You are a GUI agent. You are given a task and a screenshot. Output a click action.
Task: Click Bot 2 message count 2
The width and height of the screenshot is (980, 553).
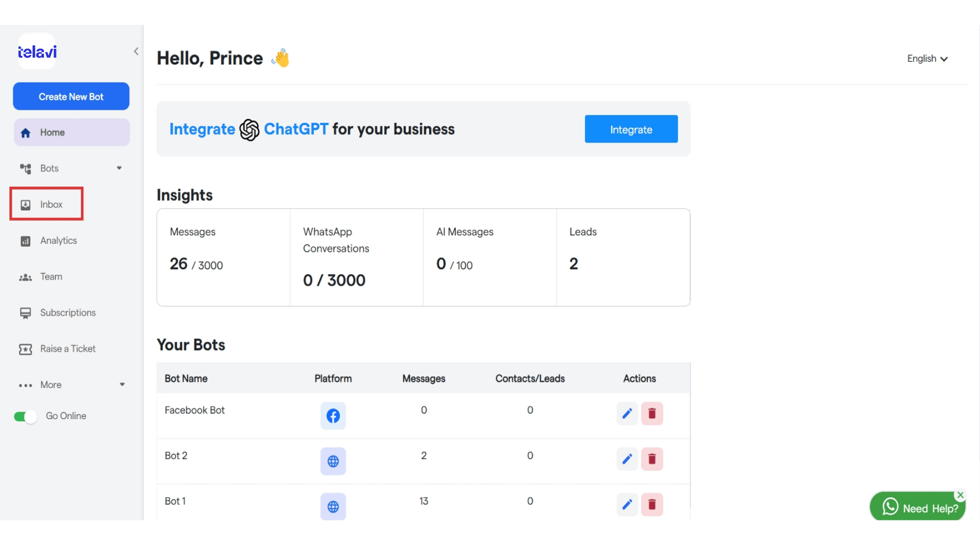tap(424, 456)
